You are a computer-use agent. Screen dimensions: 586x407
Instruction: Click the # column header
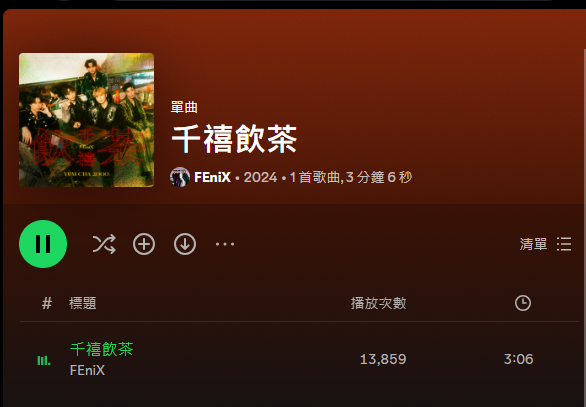click(47, 303)
